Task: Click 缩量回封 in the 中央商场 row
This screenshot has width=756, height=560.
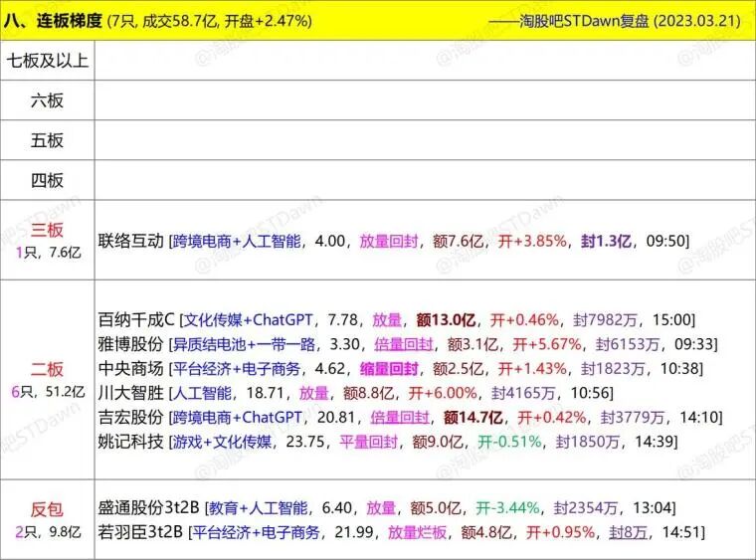Action: point(389,369)
